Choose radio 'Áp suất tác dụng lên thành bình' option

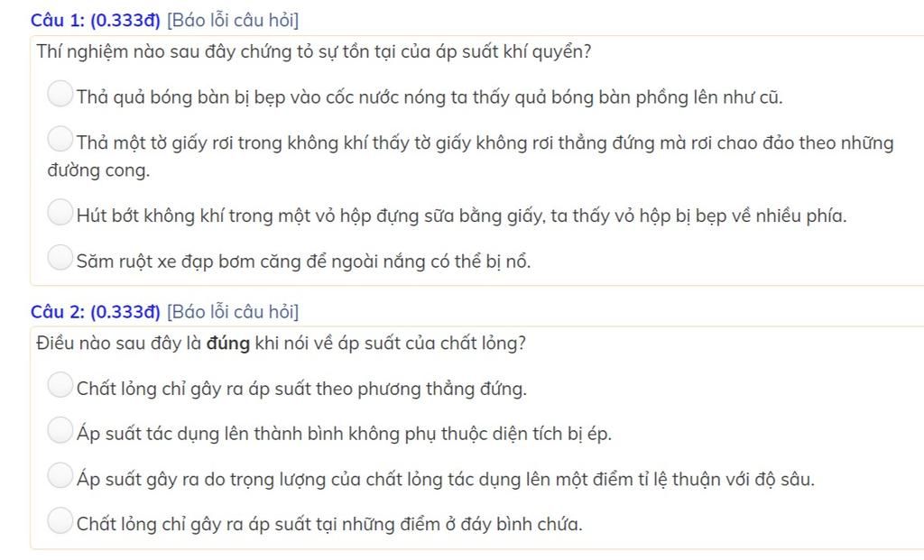(60, 431)
